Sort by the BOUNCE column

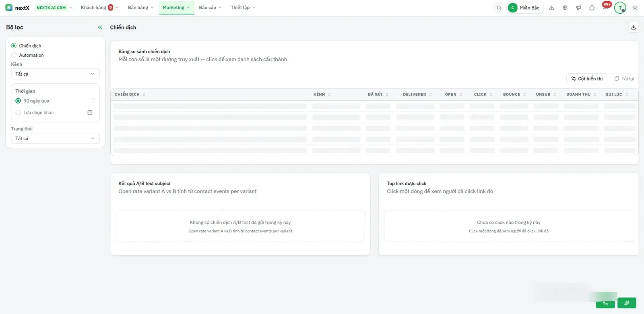coord(514,95)
